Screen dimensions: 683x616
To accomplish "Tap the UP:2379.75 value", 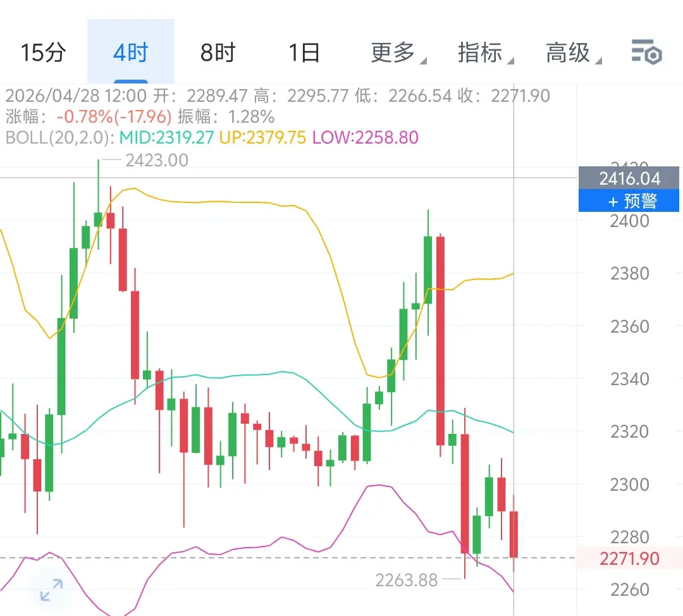I will [x=262, y=138].
